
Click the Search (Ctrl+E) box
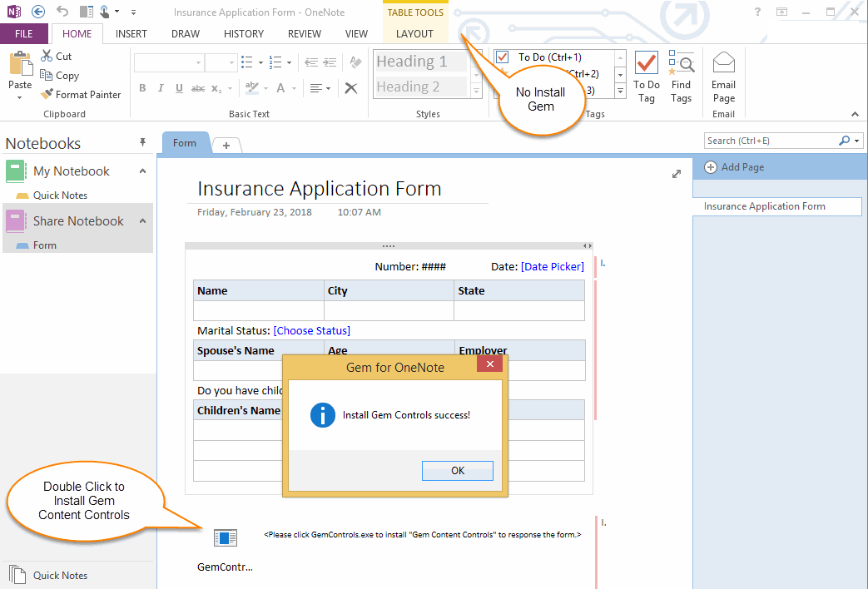pos(771,141)
